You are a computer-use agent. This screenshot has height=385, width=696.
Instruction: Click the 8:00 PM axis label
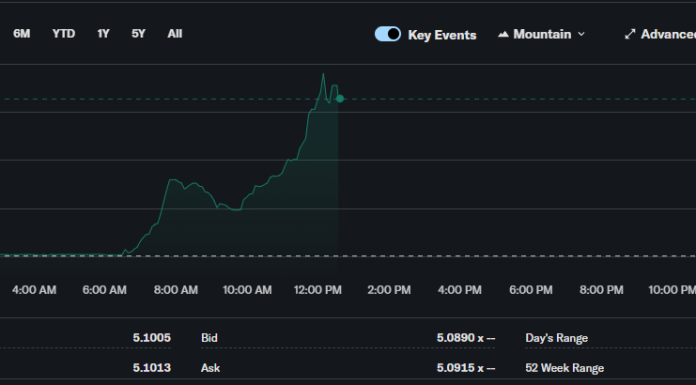[601, 290]
